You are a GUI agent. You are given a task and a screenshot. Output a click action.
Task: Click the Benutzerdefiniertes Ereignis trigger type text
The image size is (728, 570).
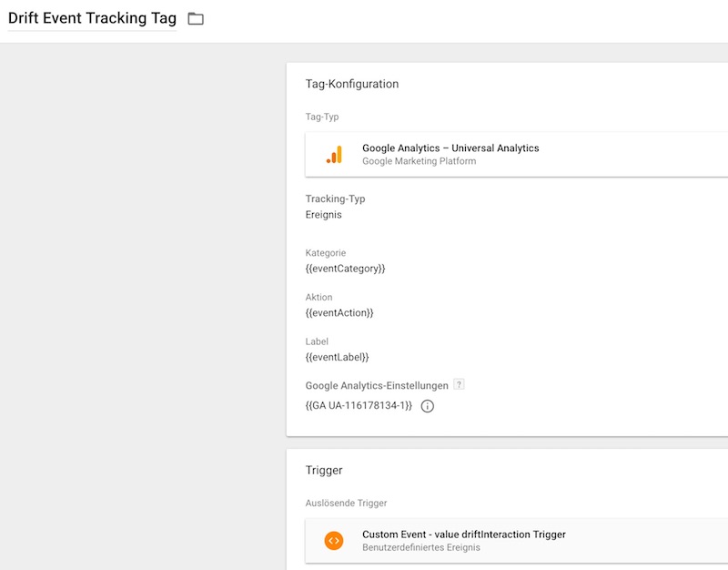pos(421,547)
